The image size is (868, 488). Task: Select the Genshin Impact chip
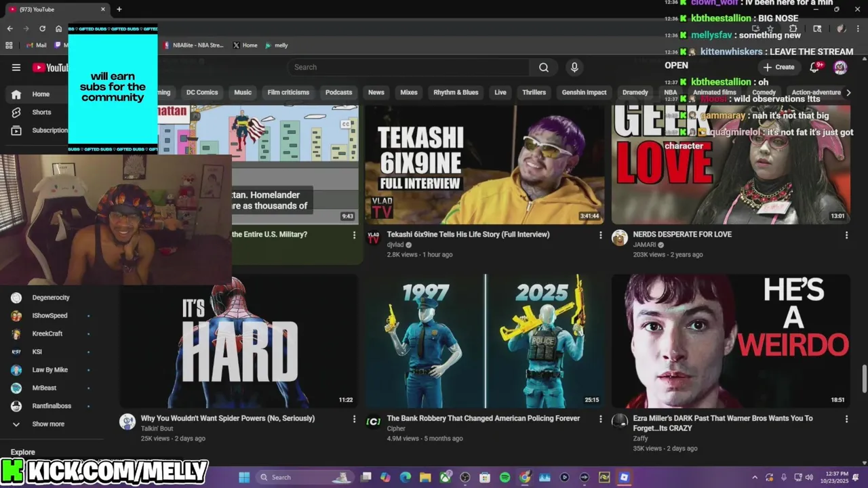(584, 92)
